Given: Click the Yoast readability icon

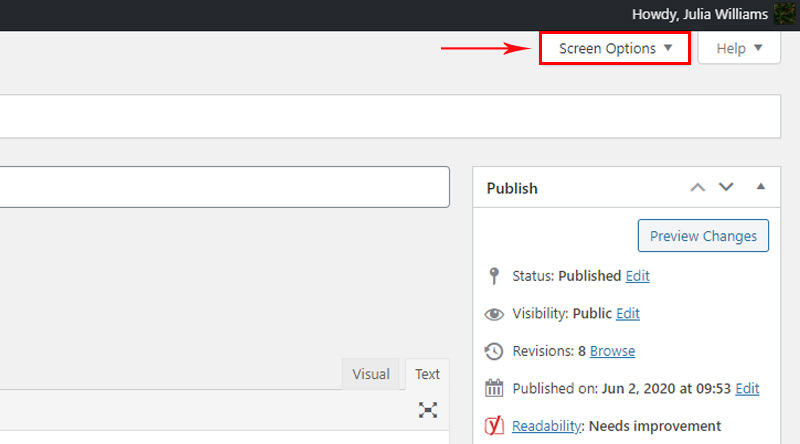Looking at the screenshot, I should point(494,426).
